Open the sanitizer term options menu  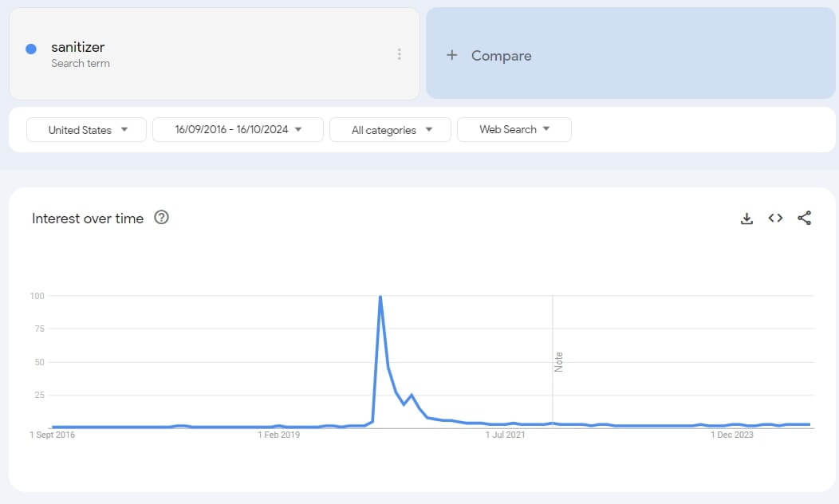(400, 54)
